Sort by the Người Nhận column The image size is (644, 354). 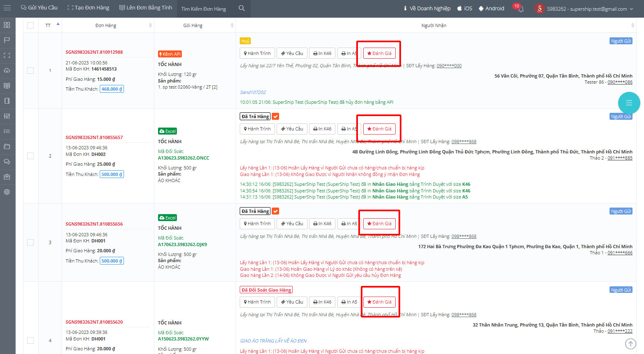point(436,25)
